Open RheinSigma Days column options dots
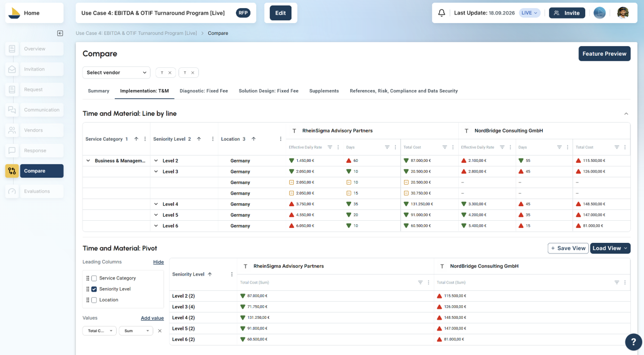 click(x=395, y=147)
